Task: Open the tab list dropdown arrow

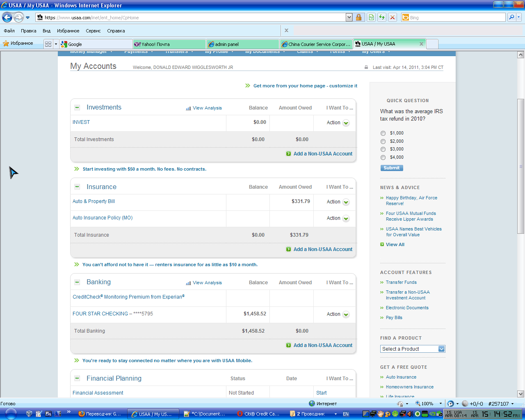Action: (56, 44)
